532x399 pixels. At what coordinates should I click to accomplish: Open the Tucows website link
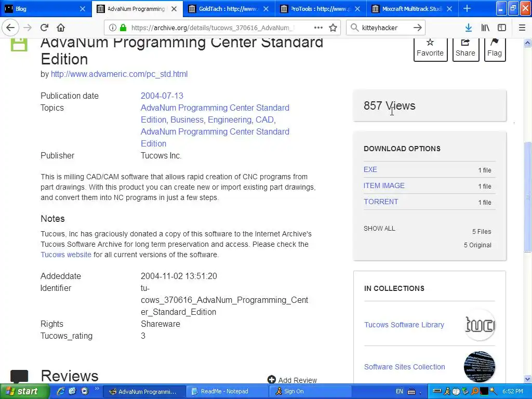coord(66,255)
